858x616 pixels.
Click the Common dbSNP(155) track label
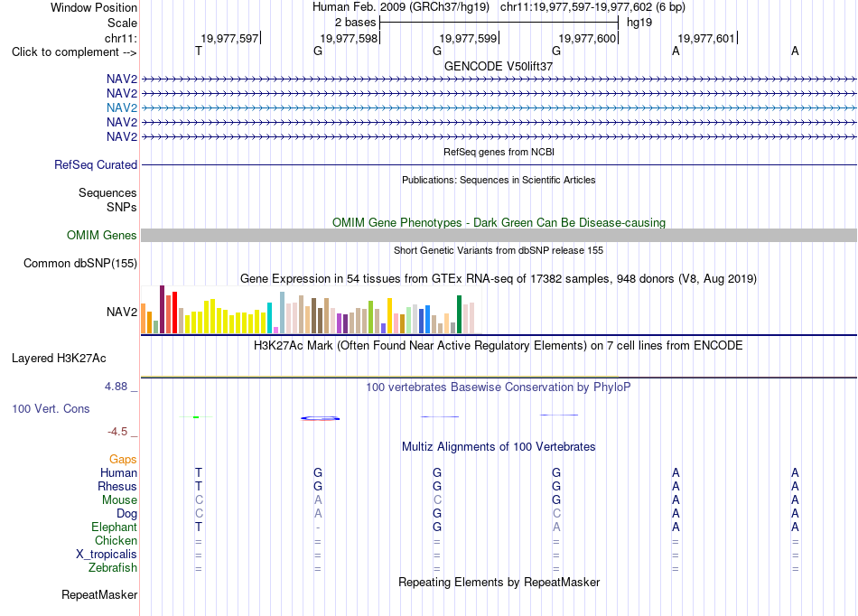tap(80, 263)
